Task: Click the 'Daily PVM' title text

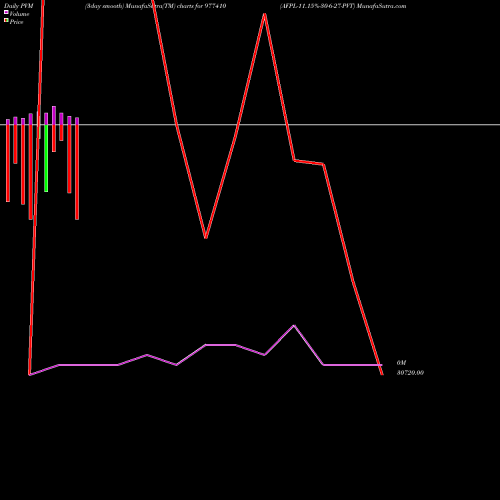Action: [x=19, y=6]
